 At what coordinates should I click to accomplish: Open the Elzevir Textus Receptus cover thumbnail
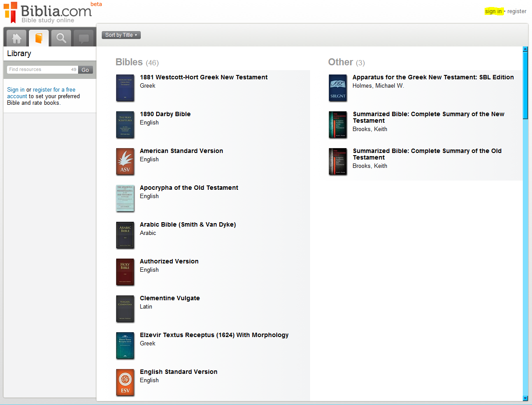click(125, 346)
